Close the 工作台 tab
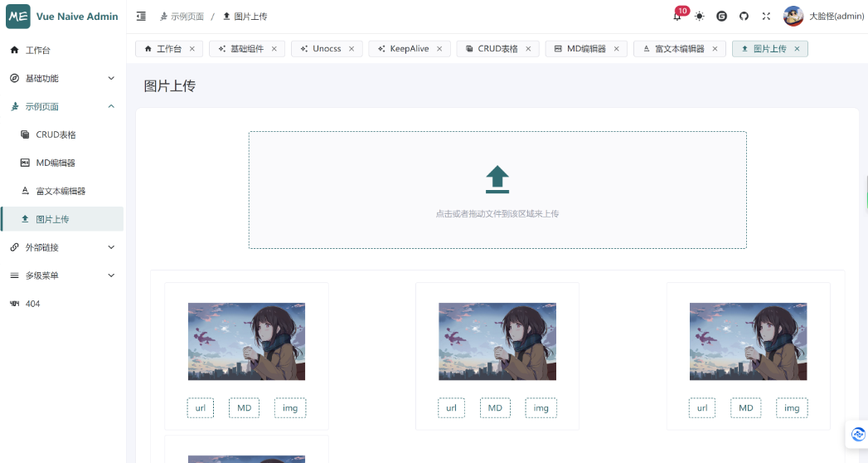868x463 pixels. coord(192,49)
